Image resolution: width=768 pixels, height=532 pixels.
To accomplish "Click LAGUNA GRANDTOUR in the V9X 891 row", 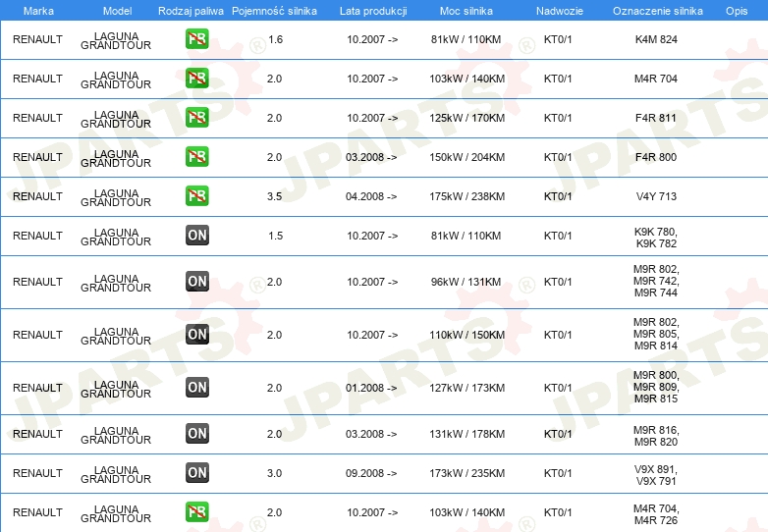I will click(116, 474).
